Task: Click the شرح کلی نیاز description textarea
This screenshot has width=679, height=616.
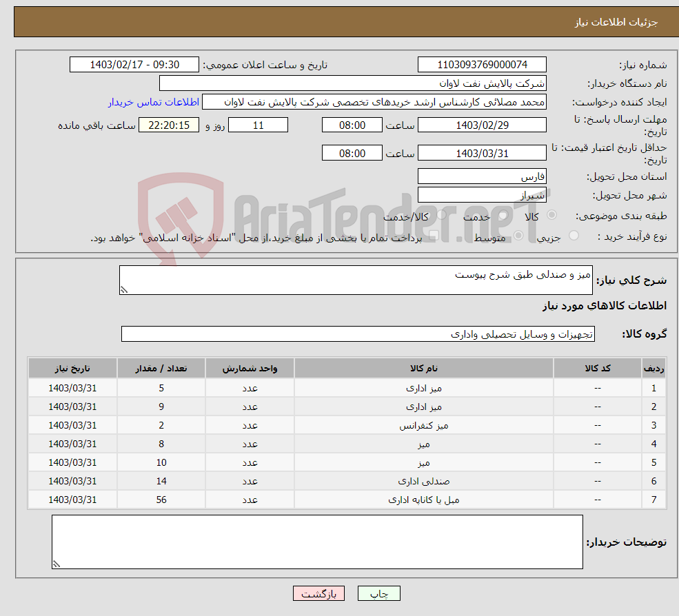Action: [x=356, y=280]
